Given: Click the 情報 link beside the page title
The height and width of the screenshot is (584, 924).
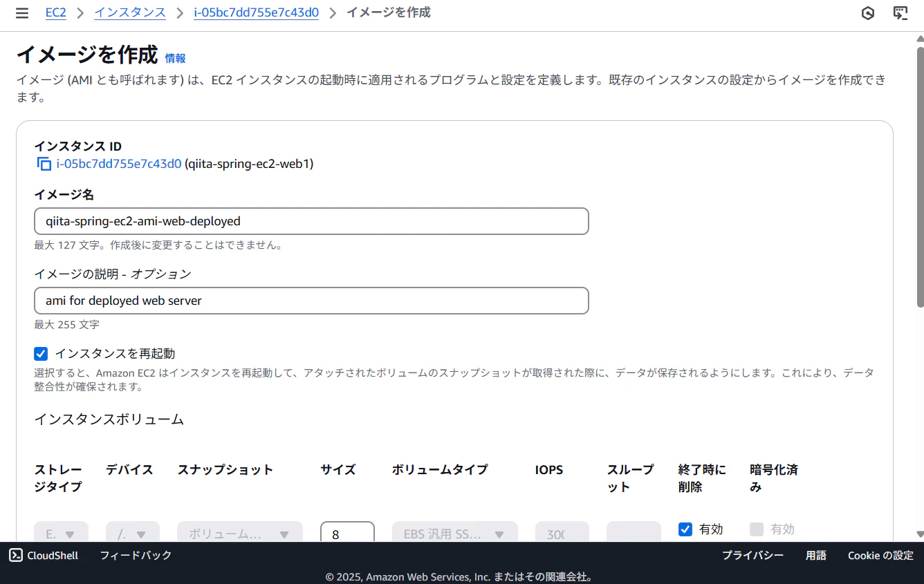Looking at the screenshot, I should point(175,58).
